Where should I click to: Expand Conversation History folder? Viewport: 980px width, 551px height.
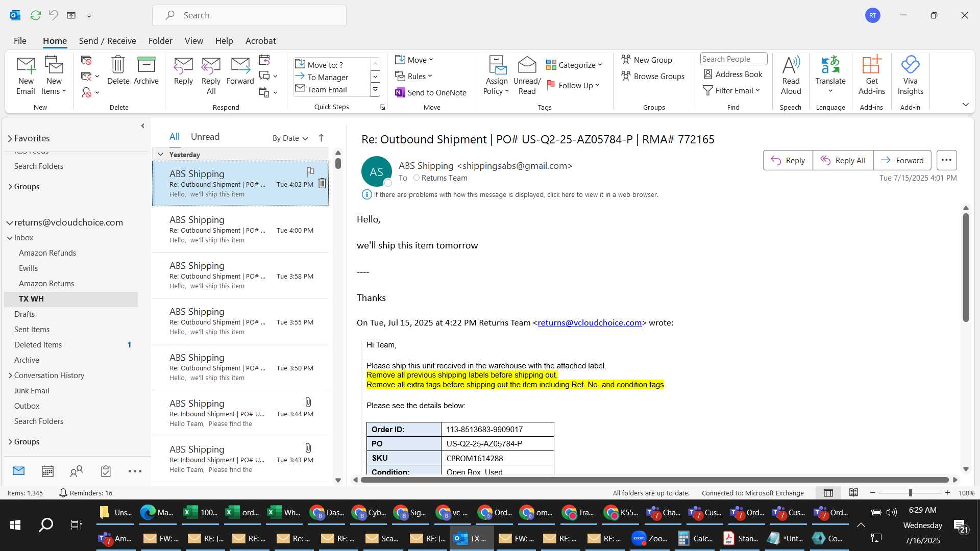(10, 375)
